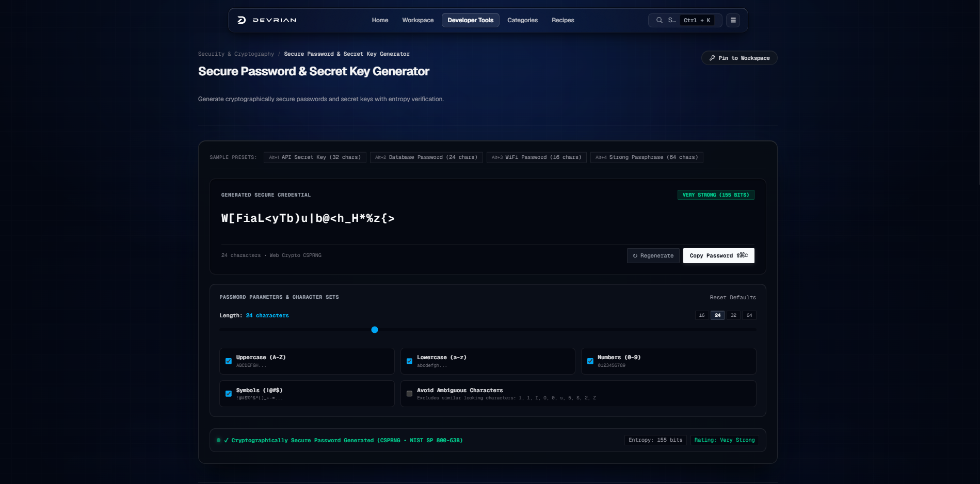Viewport: 980px width, 484px height.
Task: Copy the generated password
Action: pos(718,255)
